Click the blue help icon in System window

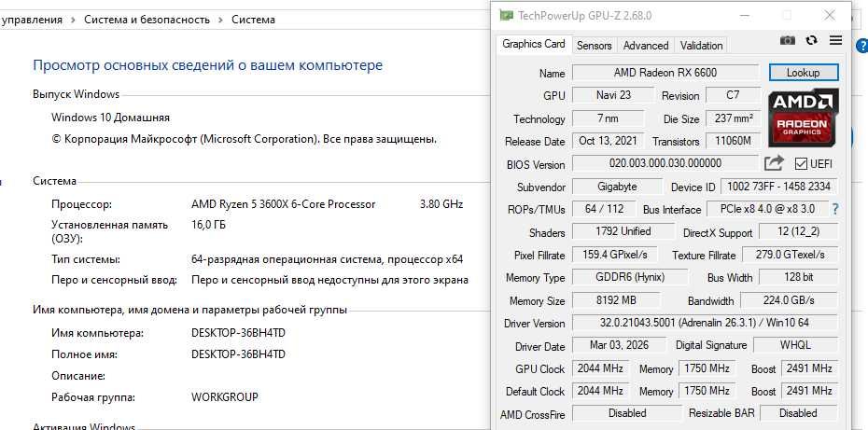coord(862,46)
